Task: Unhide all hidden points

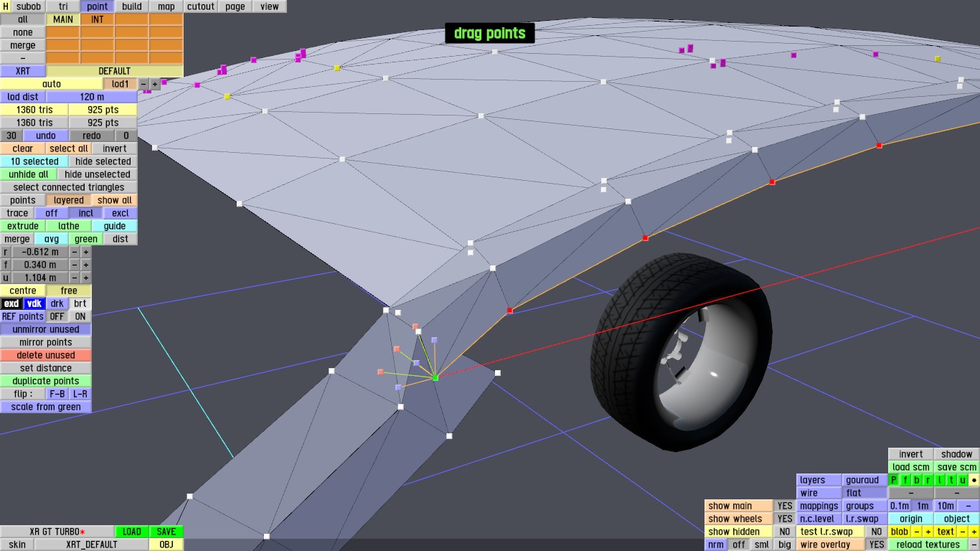Action: [x=29, y=174]
